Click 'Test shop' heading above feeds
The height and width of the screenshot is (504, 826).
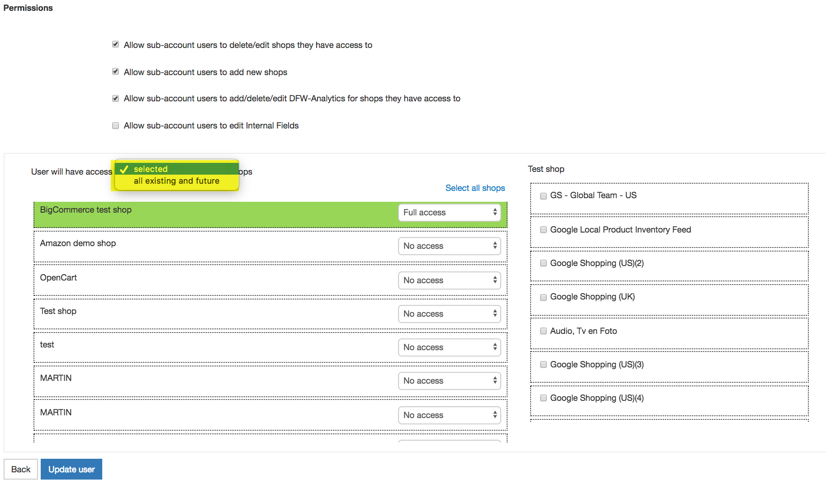pos(546,169)
